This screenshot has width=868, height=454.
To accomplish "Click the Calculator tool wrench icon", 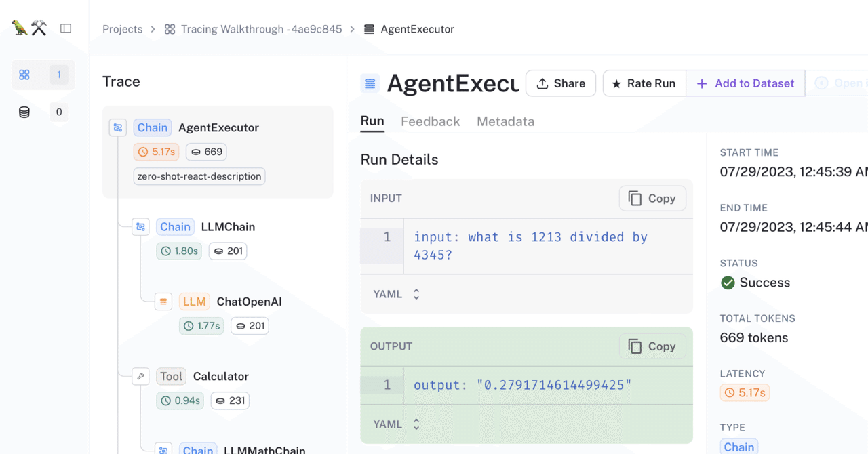I will point(141,376).
